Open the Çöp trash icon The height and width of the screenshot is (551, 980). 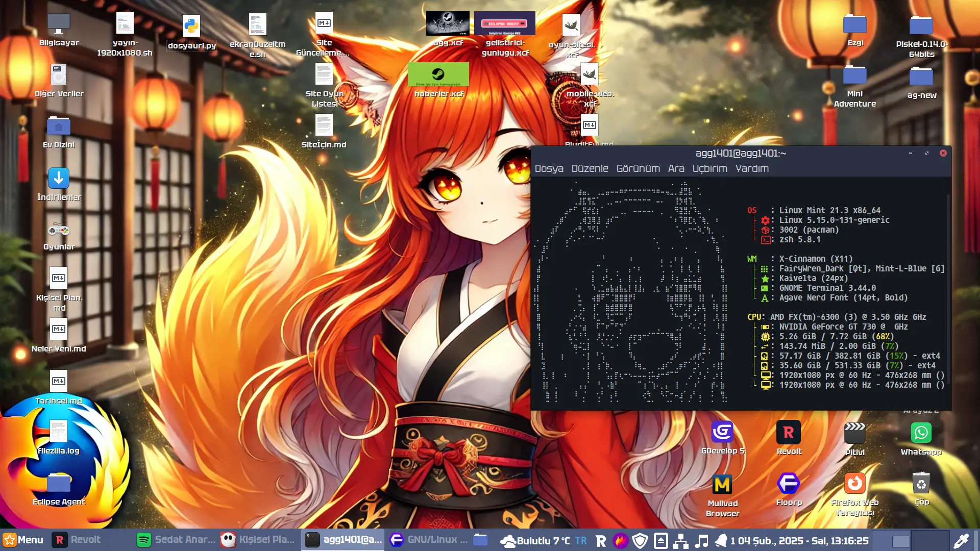click(x=921, y=489)
